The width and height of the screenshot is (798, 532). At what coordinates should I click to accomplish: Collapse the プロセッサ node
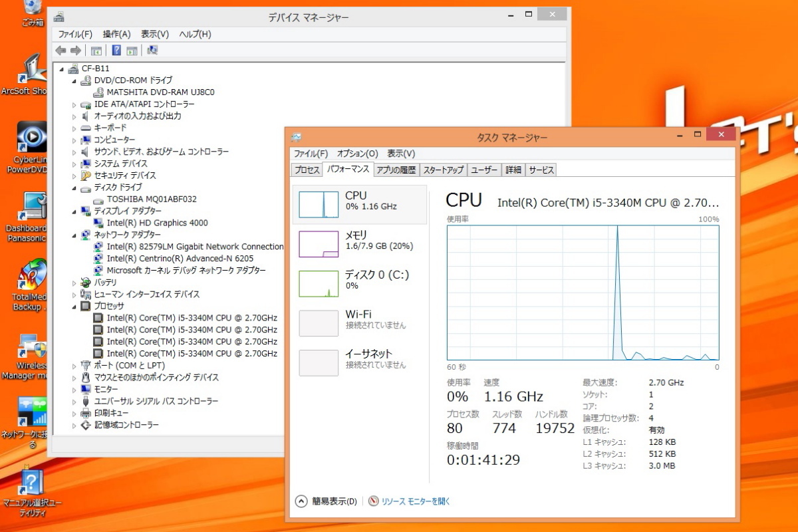click(74, 306)
